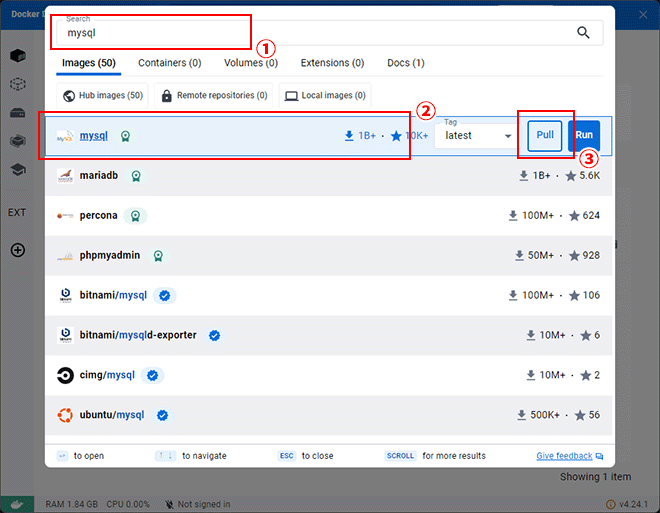The height and width of the screenshot is (513, 660).
Task: Filter by Remote repositories (0)
Action: pos(214,96)
